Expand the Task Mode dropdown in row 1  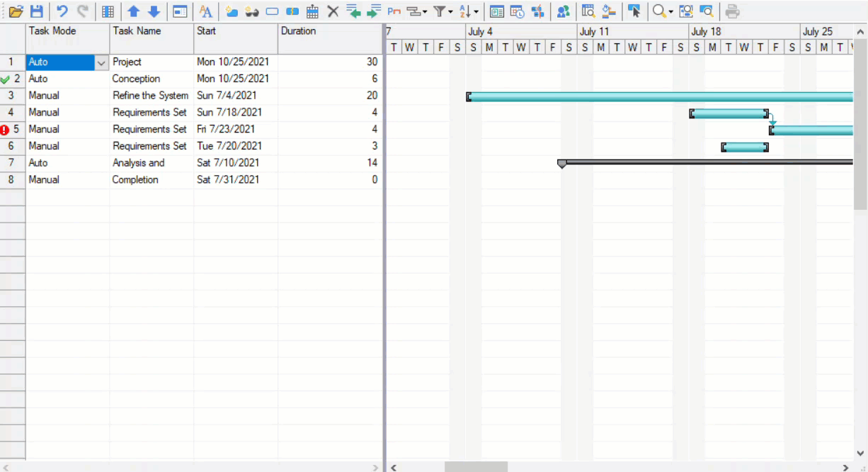tap(101, 62)
